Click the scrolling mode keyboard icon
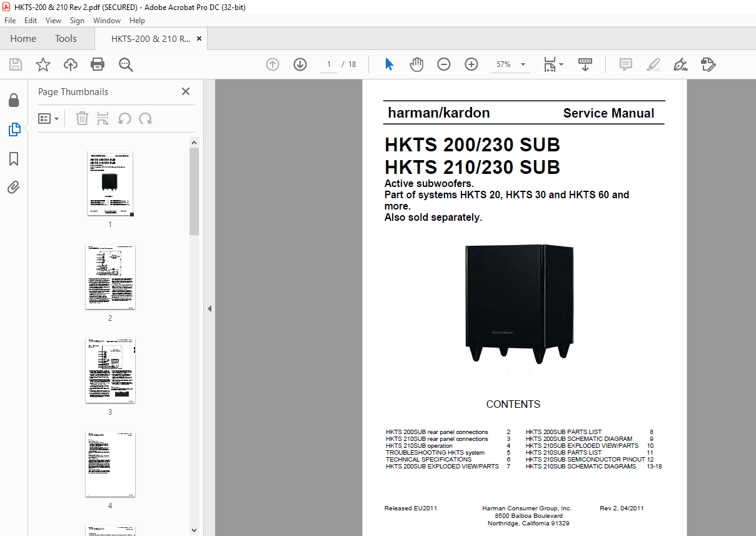The width and height of the screenshot is (756, 536). (585, 64)
